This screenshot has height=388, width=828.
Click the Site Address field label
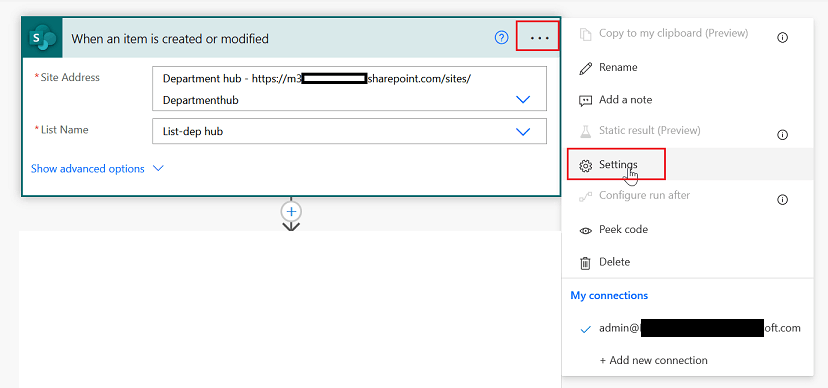70,78
